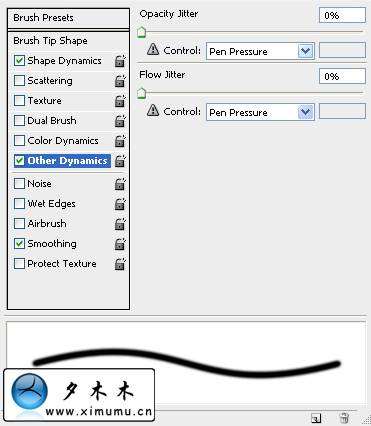371x426 pixels.
Task: Open the Opacity Jitter Control dropdown
Action: [260, 51]
